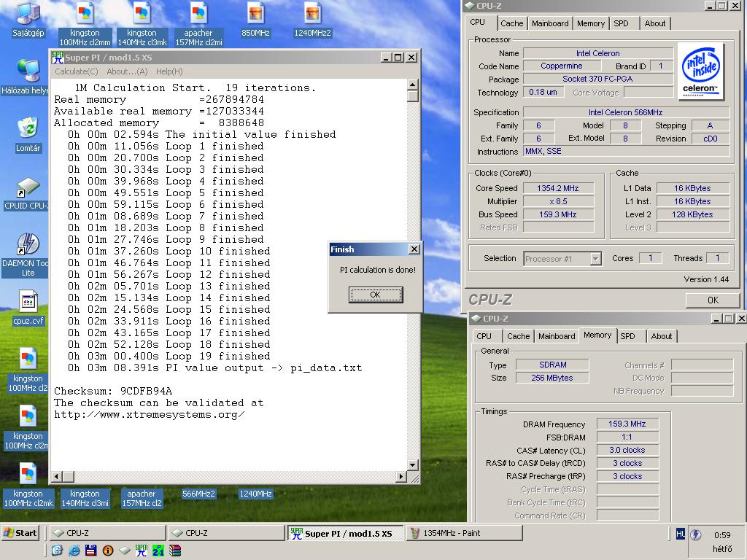The image size is (747, 560).
Task: Switch to the Mainboard tab in top CPU-Z
Action: pos(550,23)
